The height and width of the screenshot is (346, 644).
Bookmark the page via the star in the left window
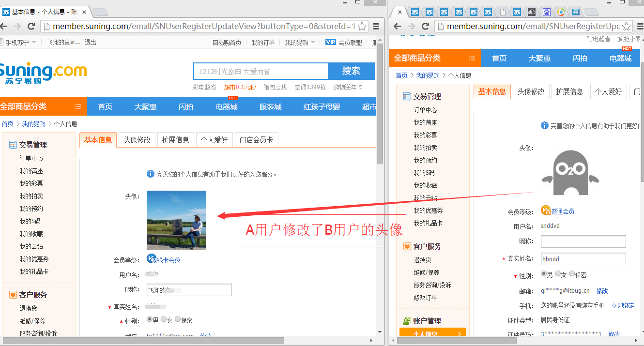click(x=362, y=26)
